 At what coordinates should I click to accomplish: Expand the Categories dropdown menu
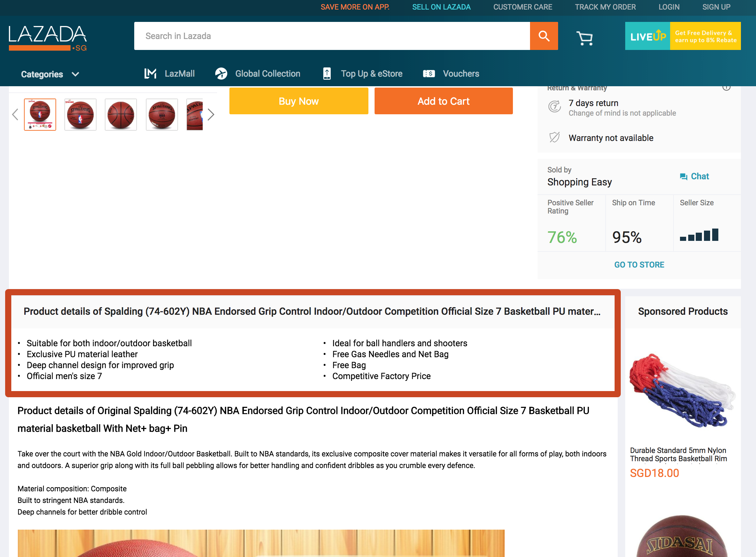[x=50, y=74]
